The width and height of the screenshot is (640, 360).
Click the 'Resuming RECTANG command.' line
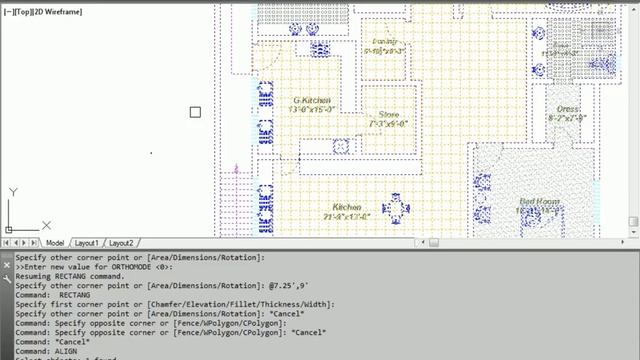pyautogui.click(x=70, y=276)
